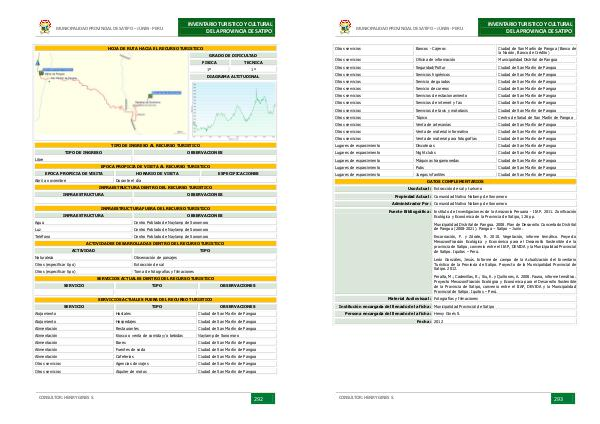
Task: Click the 'Juegos infantiles' cell
Action: (x=455, y=174)
